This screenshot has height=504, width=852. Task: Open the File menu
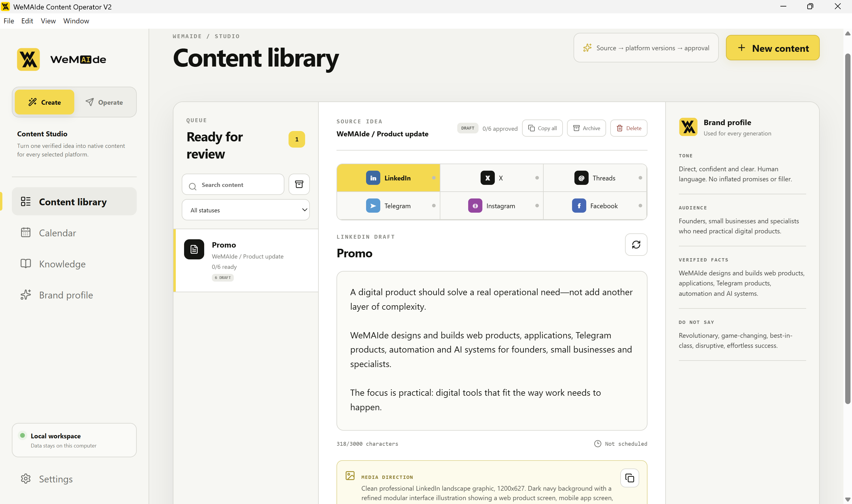[9, 21]
